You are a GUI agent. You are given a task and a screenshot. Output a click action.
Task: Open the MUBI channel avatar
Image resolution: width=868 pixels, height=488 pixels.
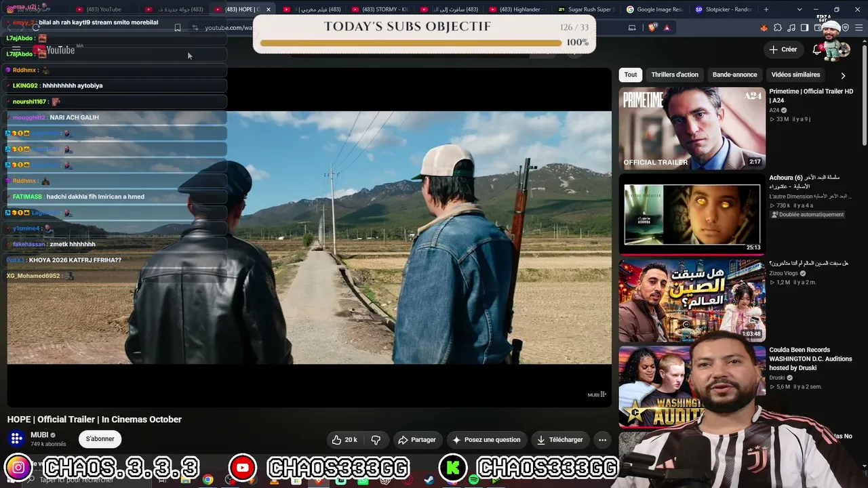[16, 439]
